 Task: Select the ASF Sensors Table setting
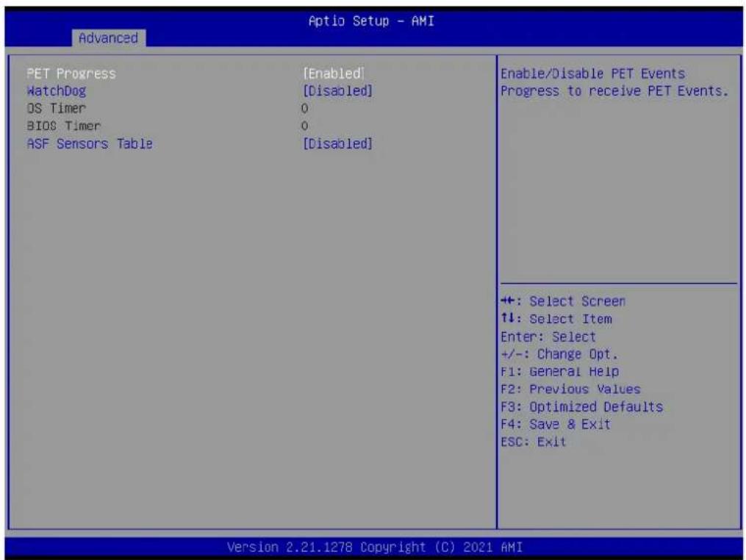tap(90, 144)
